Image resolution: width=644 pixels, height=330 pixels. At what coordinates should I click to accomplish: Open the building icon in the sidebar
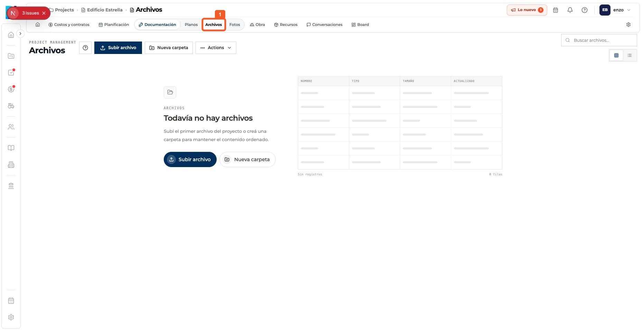pyautogui.click(x=11, y=165)
